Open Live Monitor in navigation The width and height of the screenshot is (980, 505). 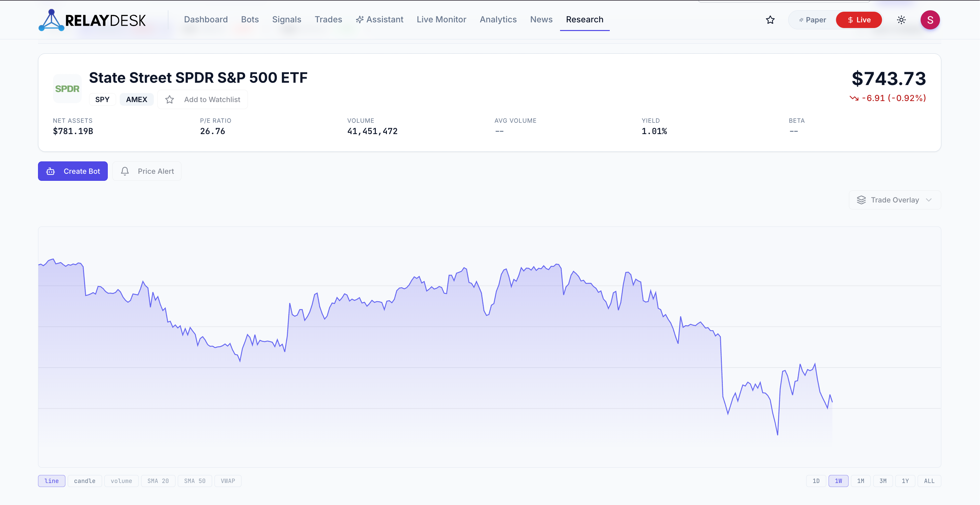coord(441,19)
